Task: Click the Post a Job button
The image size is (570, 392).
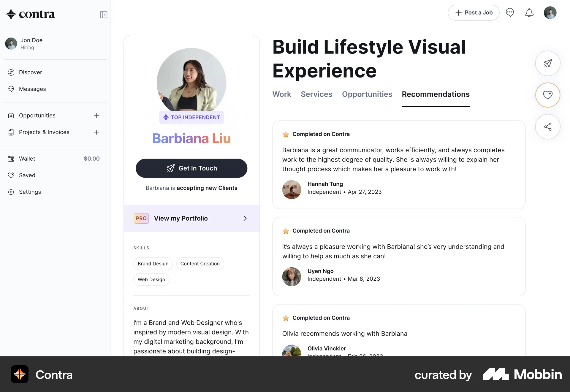Action: (474, 12)
